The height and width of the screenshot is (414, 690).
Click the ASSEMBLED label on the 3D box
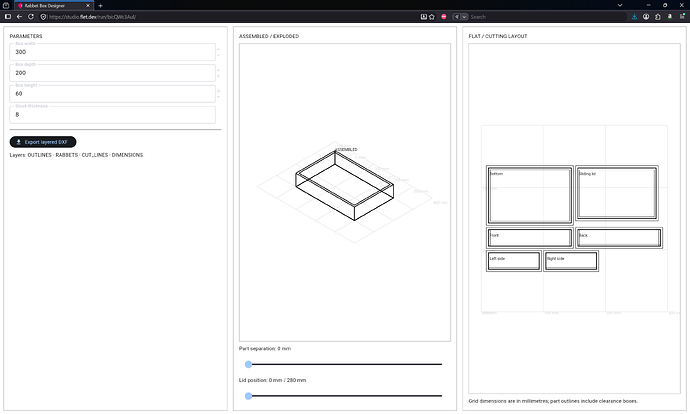347,150
